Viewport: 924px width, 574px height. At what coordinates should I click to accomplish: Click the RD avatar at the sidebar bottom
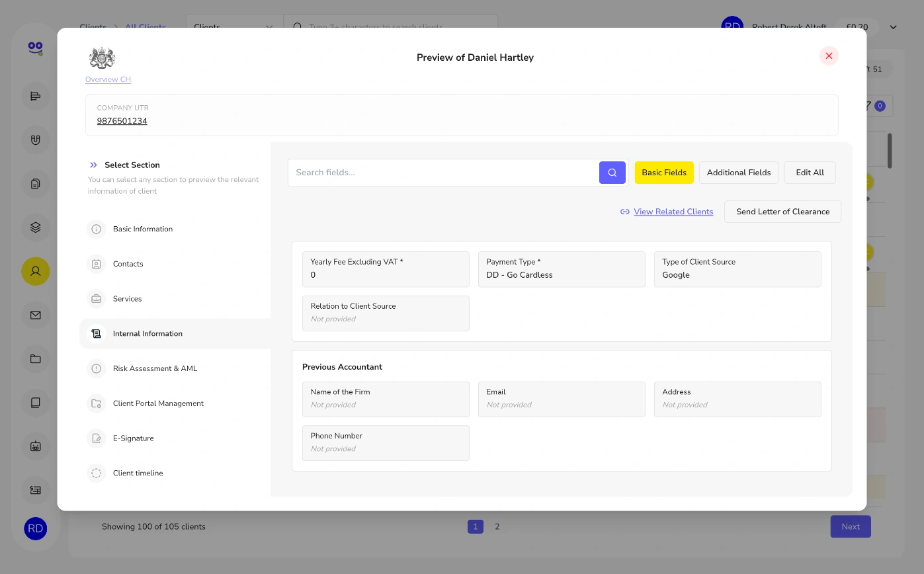(x=36, y=529)
